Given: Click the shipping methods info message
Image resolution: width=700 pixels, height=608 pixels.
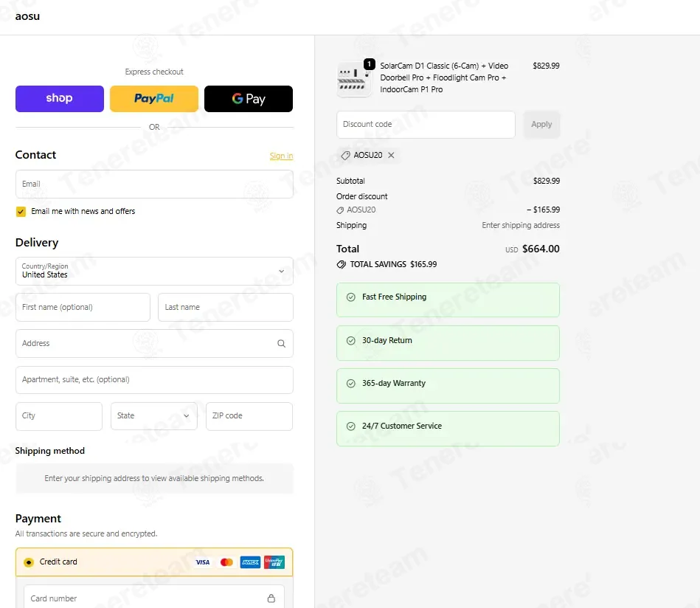Looking at the screenshot, I should [154, 478].
